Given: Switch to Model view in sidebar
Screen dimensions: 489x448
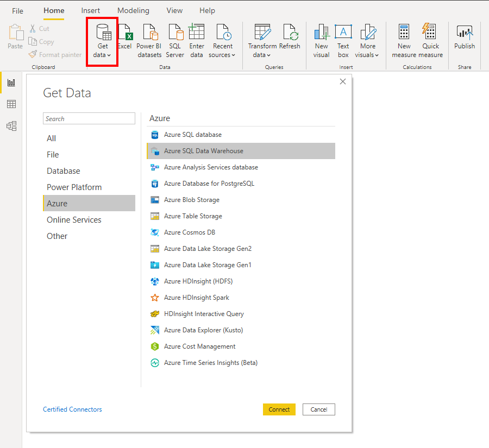Looking at the screenshot, I should click(x=11, y=126).
